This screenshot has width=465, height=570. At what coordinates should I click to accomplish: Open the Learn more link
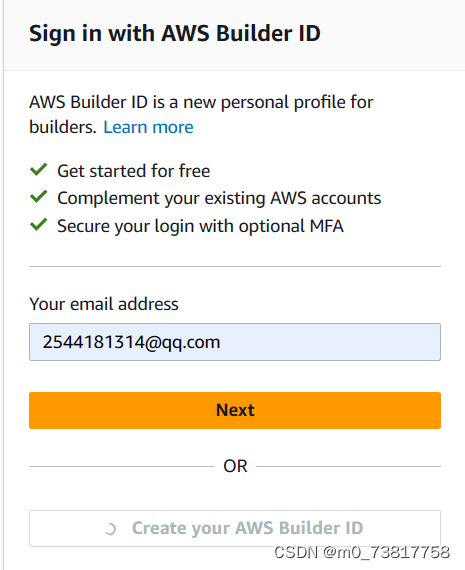(148, 127)
